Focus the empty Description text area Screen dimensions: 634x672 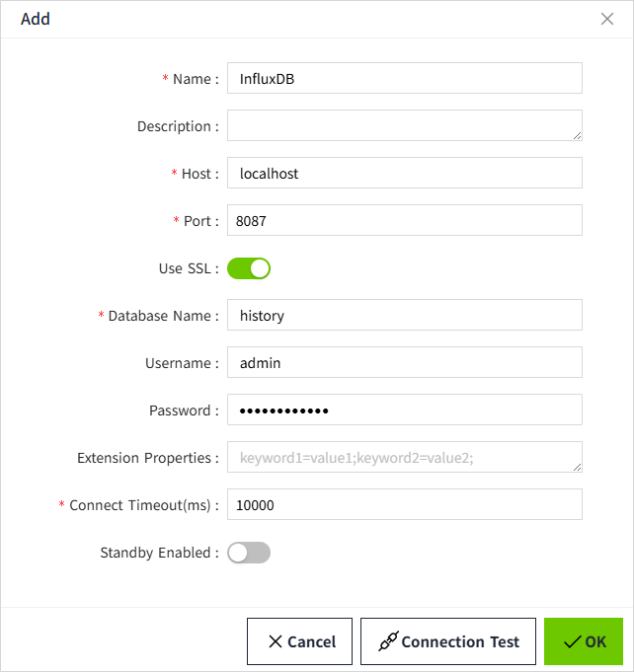404,125
